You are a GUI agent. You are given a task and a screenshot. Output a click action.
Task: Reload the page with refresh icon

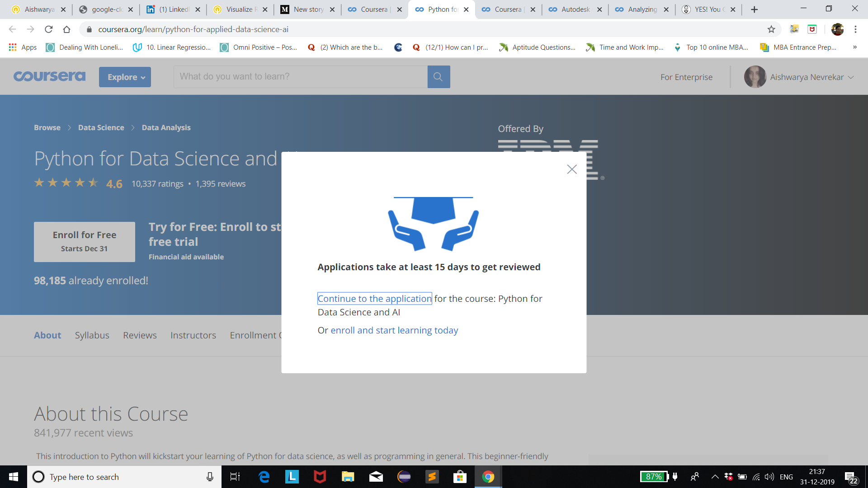(x=48, y=29)
